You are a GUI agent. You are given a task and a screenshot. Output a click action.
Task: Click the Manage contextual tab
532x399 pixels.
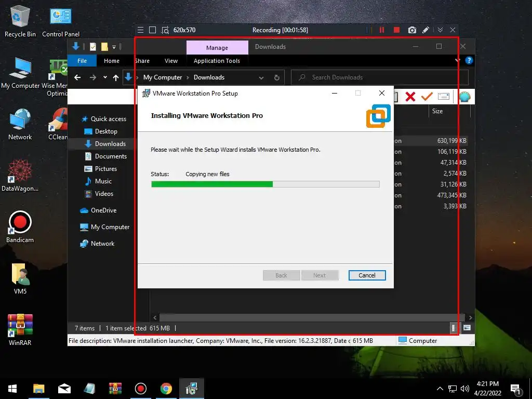(x=217, y=47)
